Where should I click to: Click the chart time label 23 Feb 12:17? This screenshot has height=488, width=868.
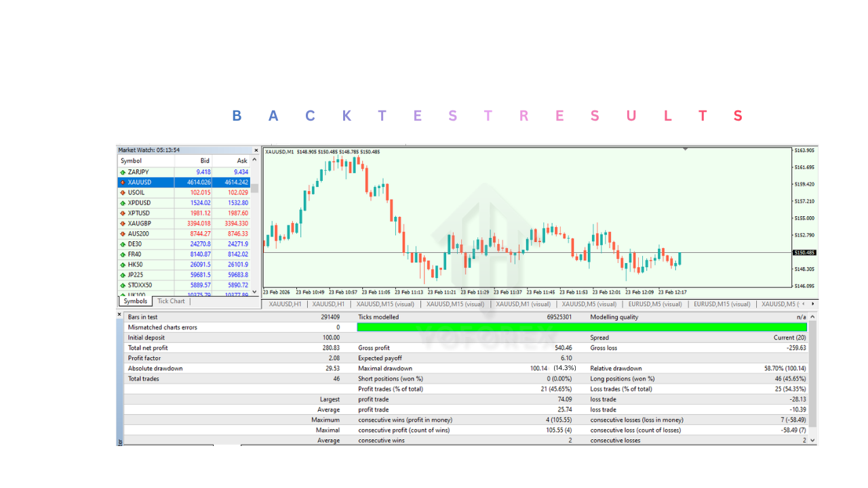pyautogui.click(x=673, y=292)
